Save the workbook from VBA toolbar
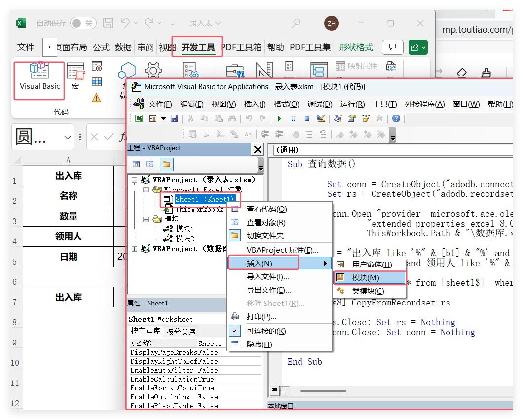This screenshot has width=523, height=420. tap(174, 118)
